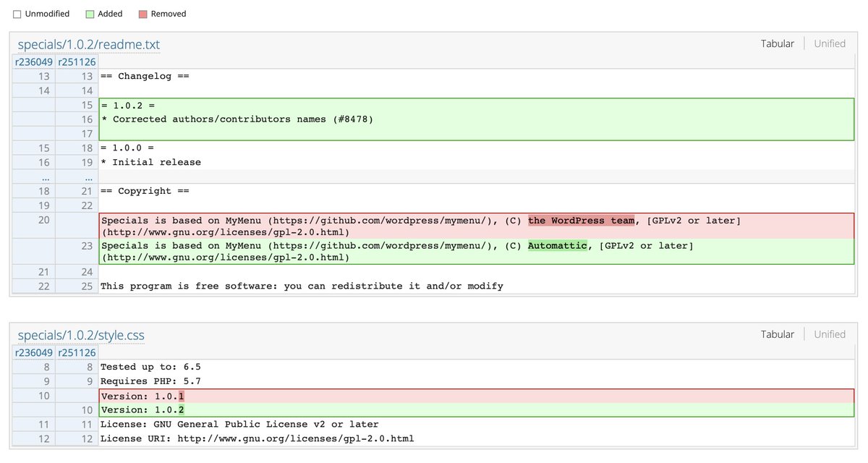Click the 'Removed' legend label
The width and height of the screenshot is (868, 463).
pos(169,14)
